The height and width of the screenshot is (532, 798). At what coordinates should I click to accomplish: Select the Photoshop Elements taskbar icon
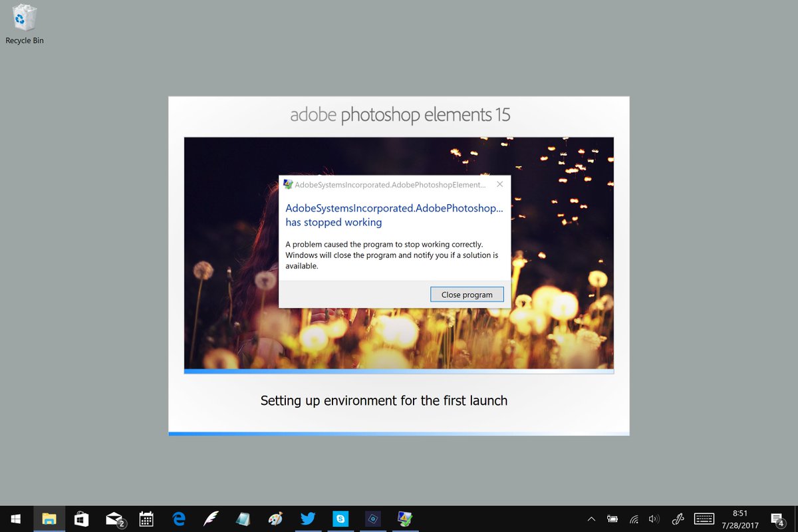coord(372,519)
